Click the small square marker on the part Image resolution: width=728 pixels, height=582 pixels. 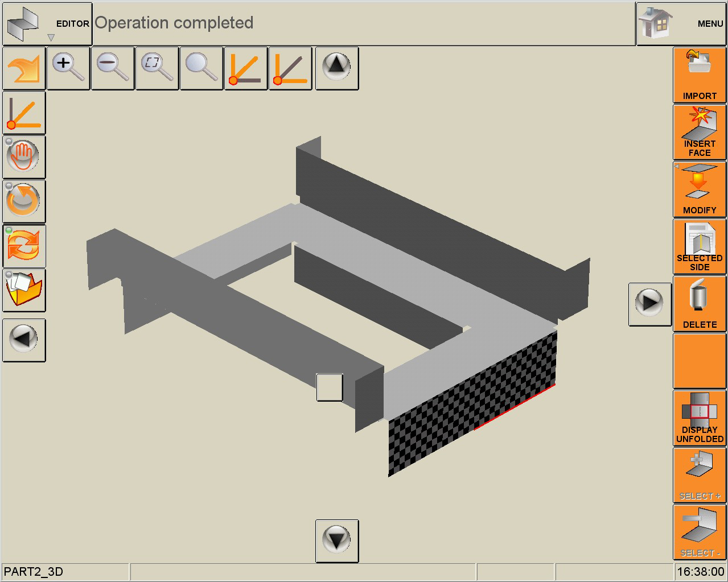330,387
